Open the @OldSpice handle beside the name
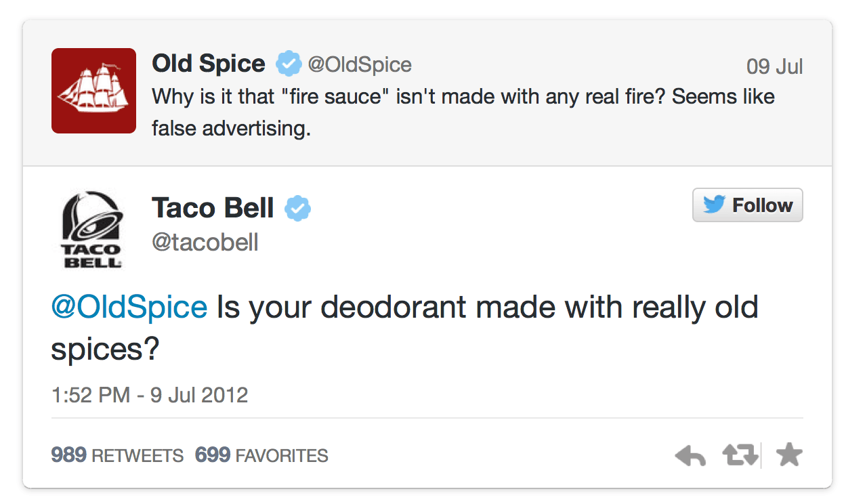The height and width of the screenshot is (504, 844). click(x=360, y=64)
